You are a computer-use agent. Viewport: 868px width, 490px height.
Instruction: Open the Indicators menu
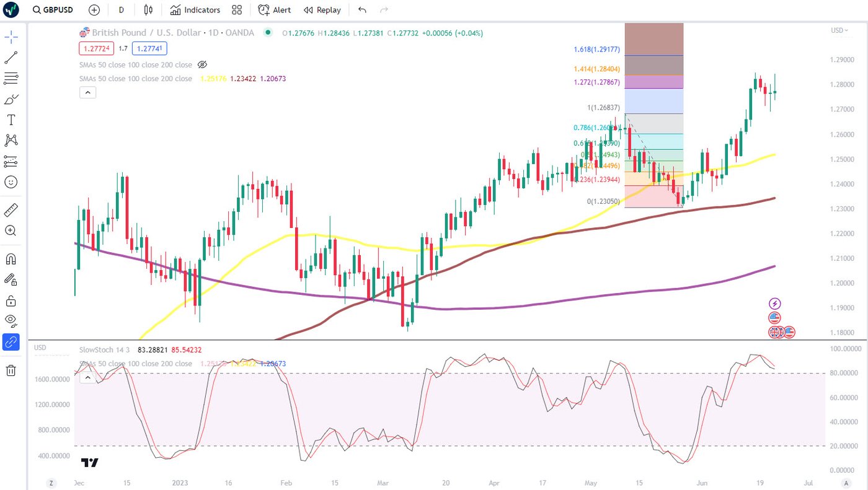pos(195,10)
